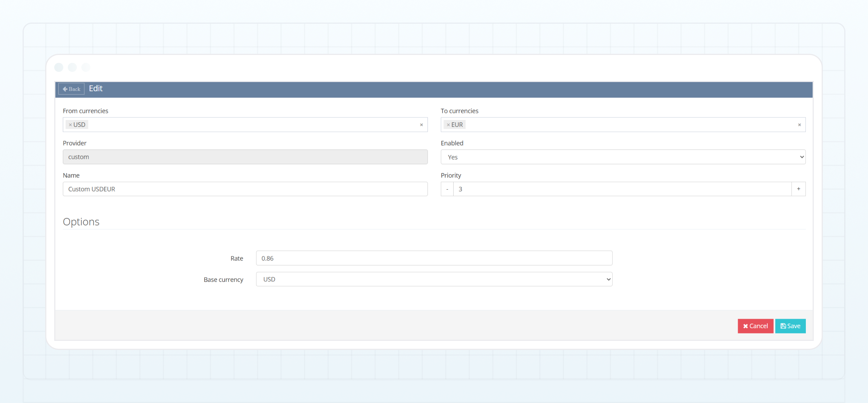Image resolution: width=868 pixels, height=403 pixels.
Task: Save the currency rate edits
Action: tap(790, 326)
